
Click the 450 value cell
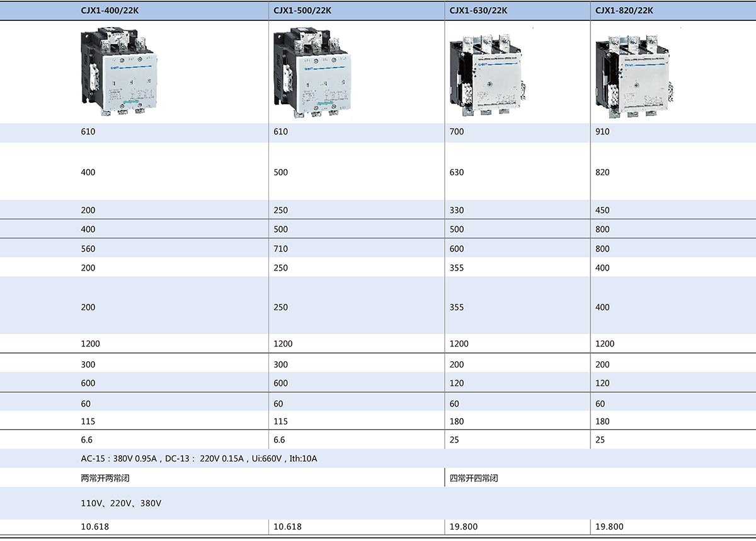click(602, 210)
